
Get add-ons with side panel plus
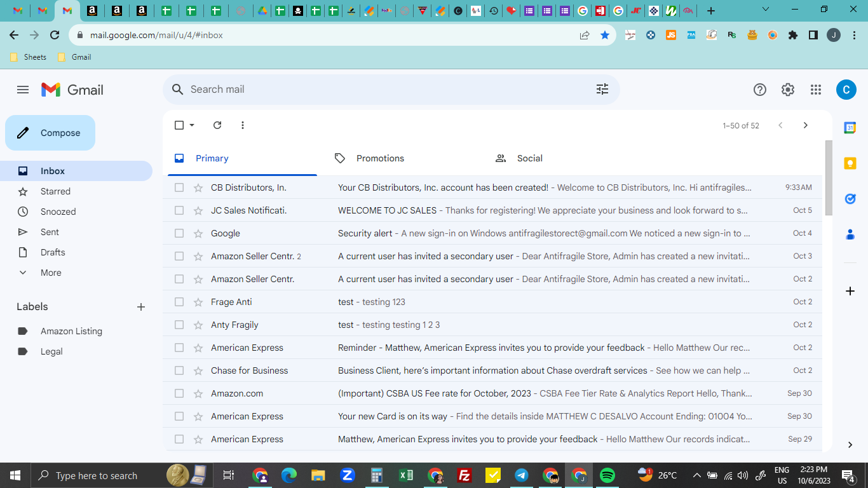pos(850,291)
